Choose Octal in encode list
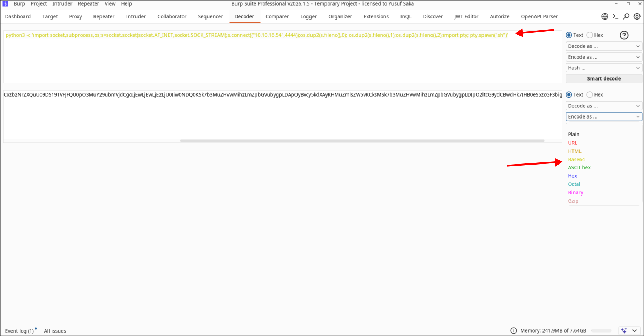Image resolution: width=644 pixels, height=336 pixels. [x=574, y=184]
